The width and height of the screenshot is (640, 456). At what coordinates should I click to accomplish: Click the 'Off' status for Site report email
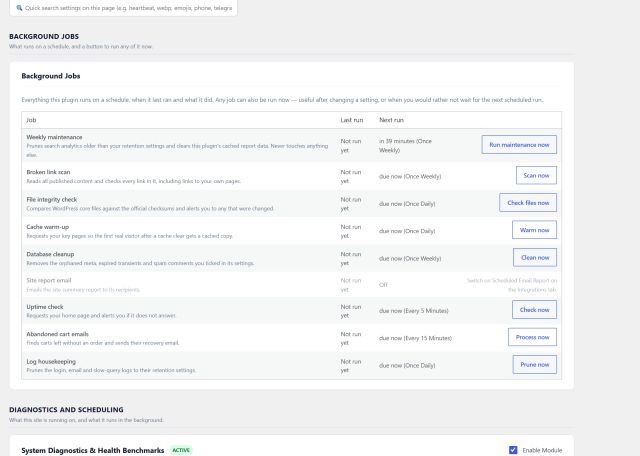[383, 285]
